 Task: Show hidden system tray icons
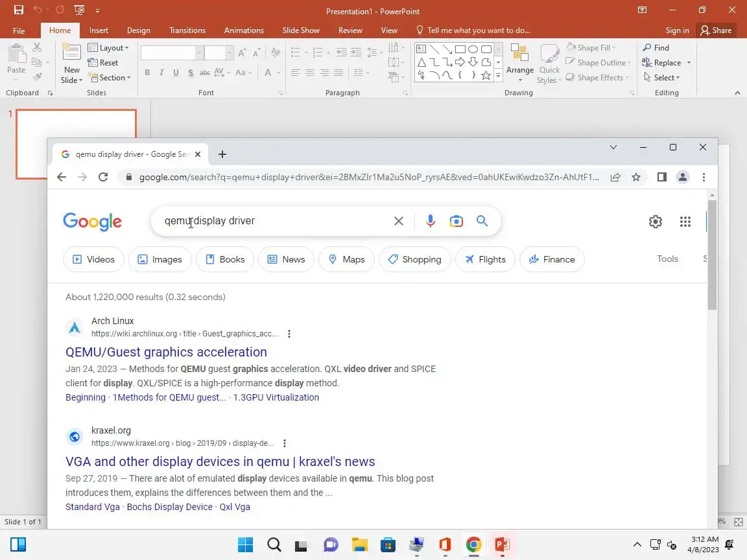coord(637,544)
